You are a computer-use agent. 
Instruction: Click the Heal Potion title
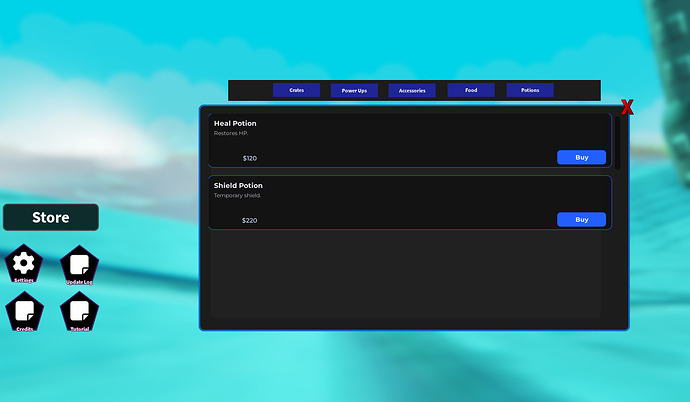click(x=235, y=124)
